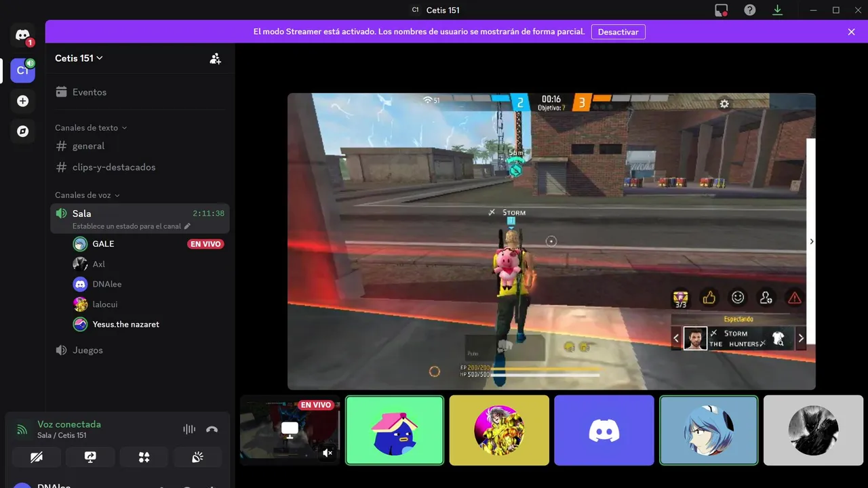Click the right chevron on the stream edge
Viewport: 868px width, 488px height.
[x=812, y=241]
